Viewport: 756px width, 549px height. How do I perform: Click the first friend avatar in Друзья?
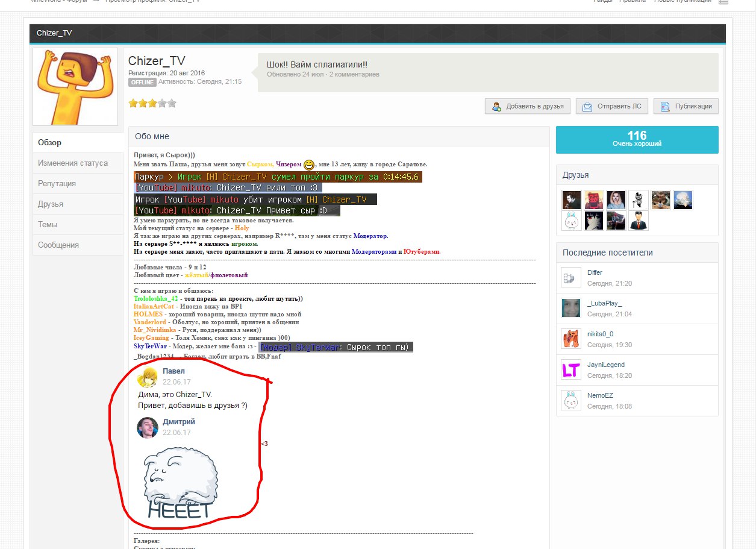(x=572, y=200)
